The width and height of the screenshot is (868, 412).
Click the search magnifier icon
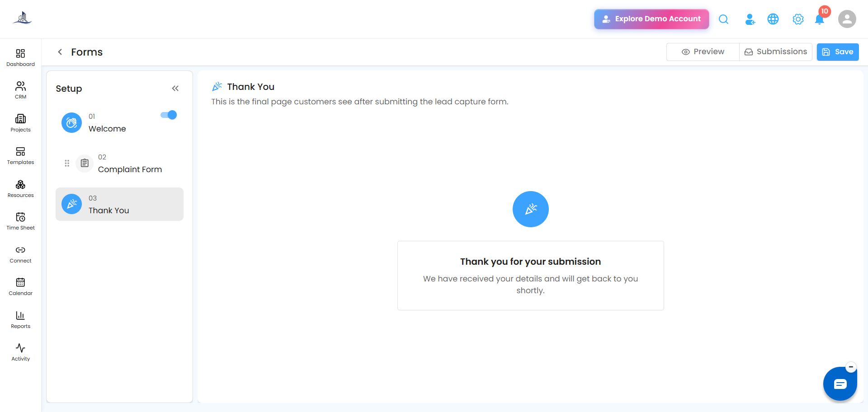[723, 19]
